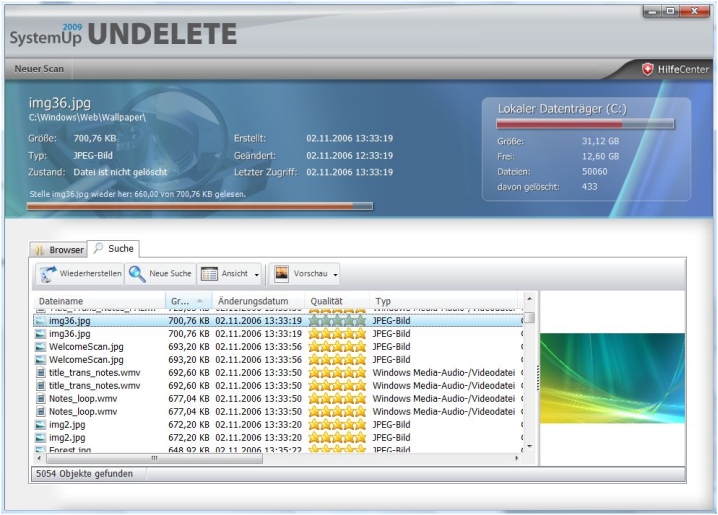The image size is (718, 515).
Task: Click the WelcomeScan.jpg file icon
Action: (41, 346)
